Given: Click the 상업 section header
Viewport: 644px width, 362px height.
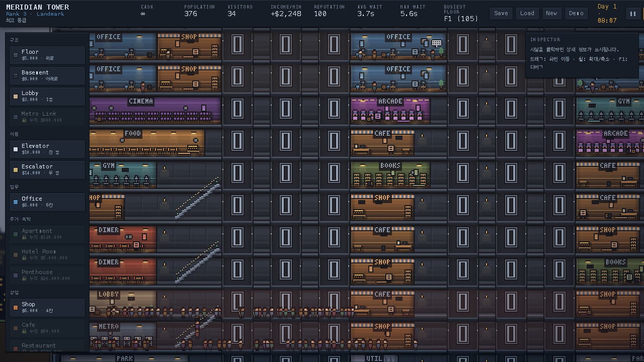Looking at the screenshot, I should [x=14, y=293].
